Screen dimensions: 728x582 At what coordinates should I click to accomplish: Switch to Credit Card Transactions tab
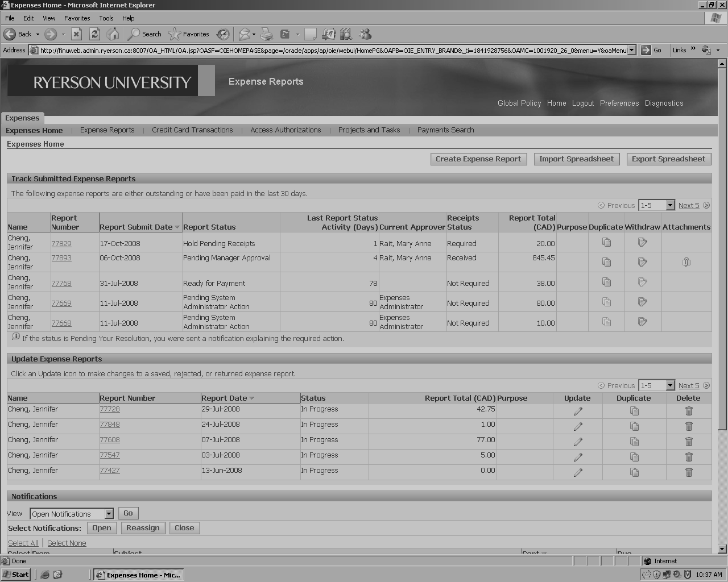click(192, 130)
